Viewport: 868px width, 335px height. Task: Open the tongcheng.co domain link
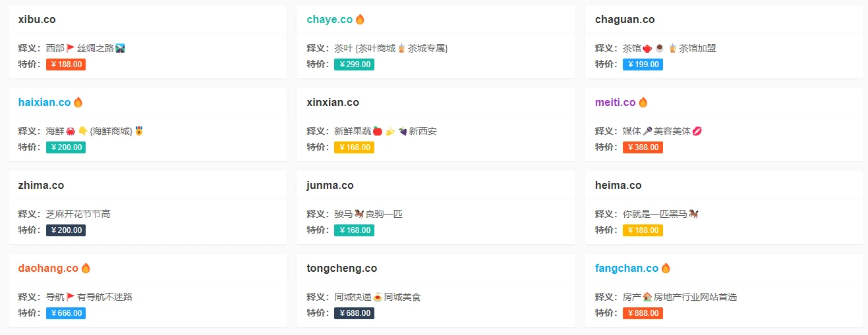tap(341, 269)
